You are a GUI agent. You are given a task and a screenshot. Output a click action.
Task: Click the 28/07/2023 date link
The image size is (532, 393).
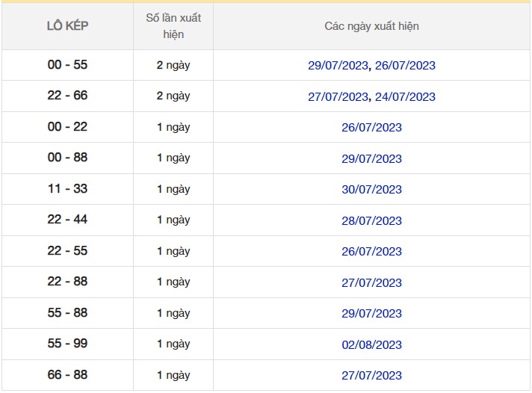[x=371, y=221]
